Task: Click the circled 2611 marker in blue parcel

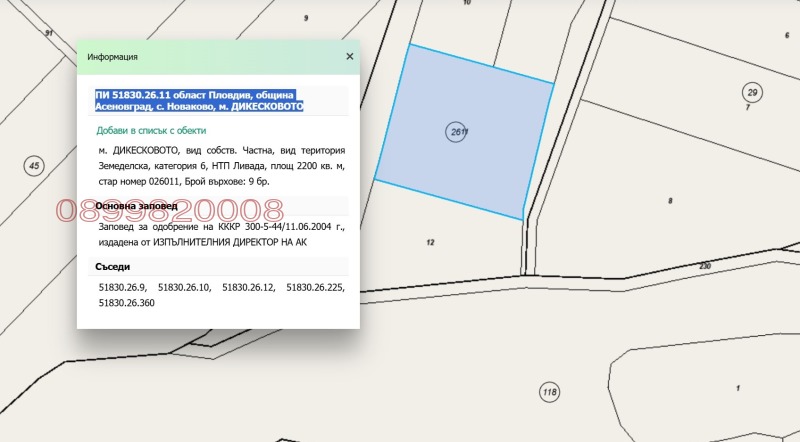Action: (459, 131)
